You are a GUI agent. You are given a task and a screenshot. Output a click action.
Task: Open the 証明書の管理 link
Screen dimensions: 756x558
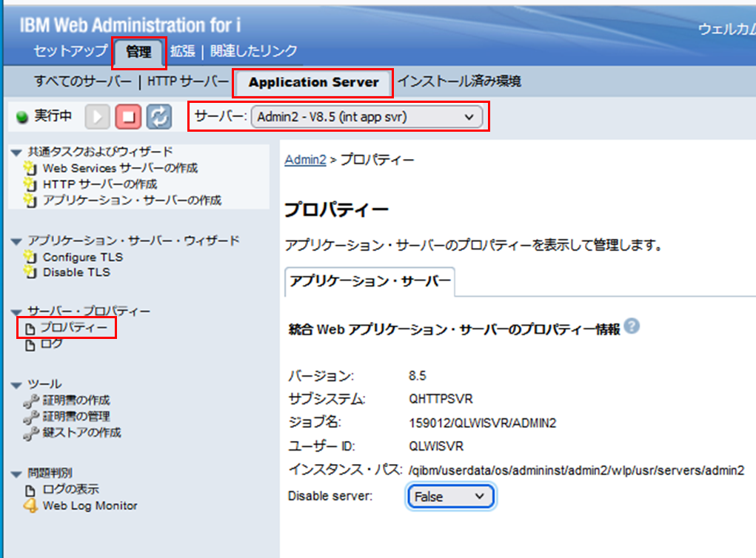click(76, 417)
